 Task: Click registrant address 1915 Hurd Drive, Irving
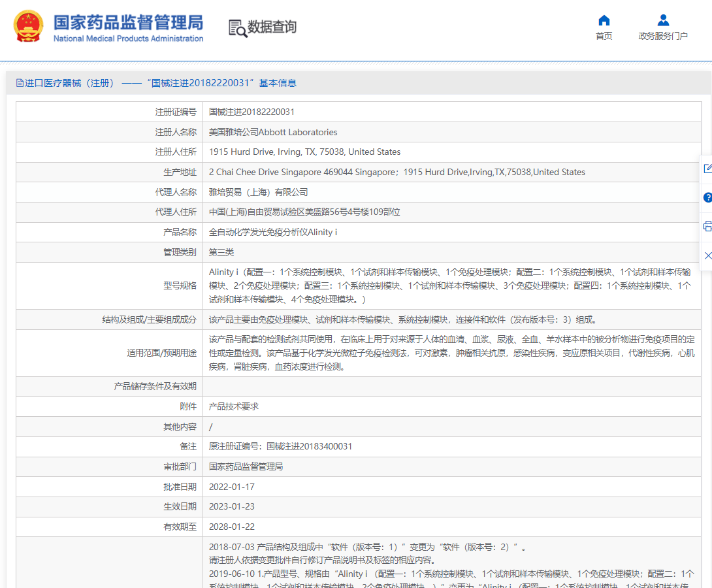(x=304, y=152)
